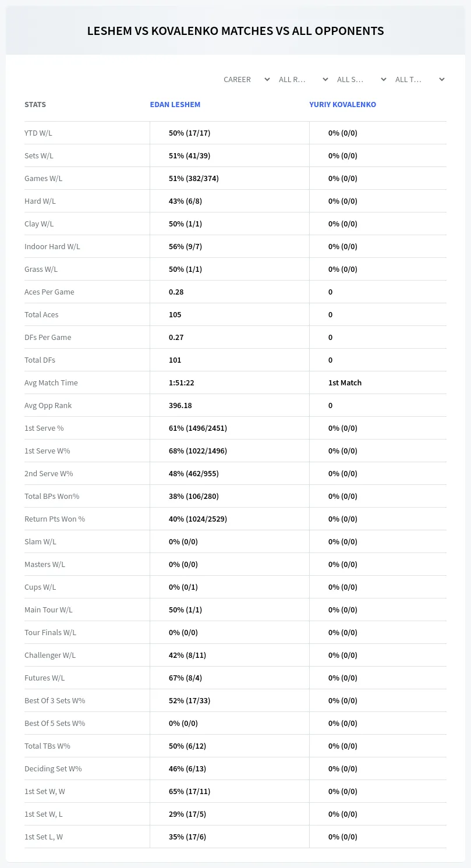
Task: Open the CAREER filter dropdown
Action: point(246,79)
